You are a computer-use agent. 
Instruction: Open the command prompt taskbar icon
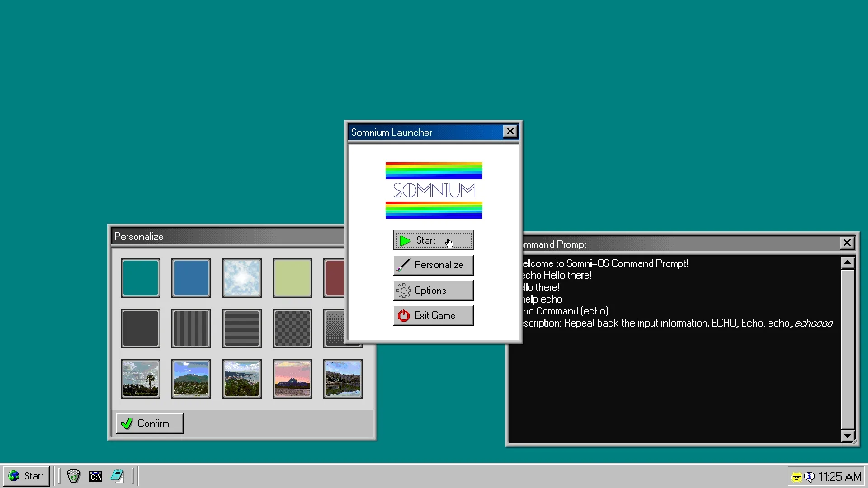point(95,476)
